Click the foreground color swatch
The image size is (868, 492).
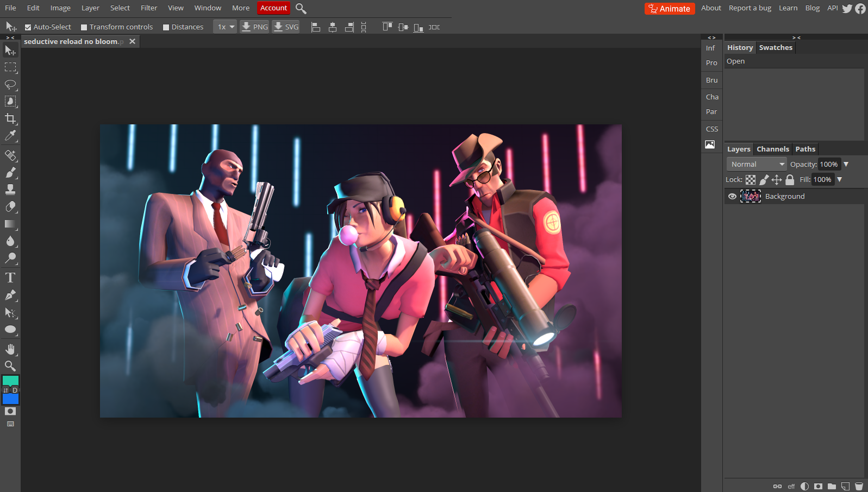10,381
